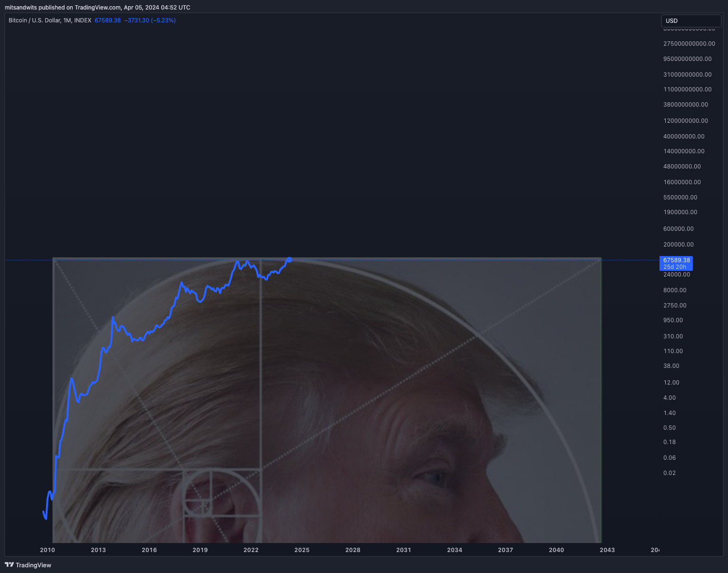Click the published-on TradingView.com caption text
Image resolution: width=728 pixels, height=573 pixels.
coord(97,7)
